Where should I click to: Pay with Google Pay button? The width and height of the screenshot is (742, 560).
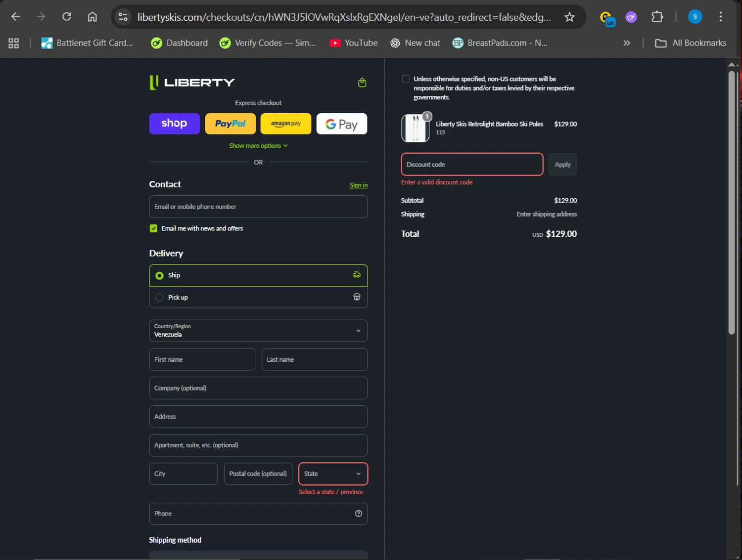[x=342, y=124]
